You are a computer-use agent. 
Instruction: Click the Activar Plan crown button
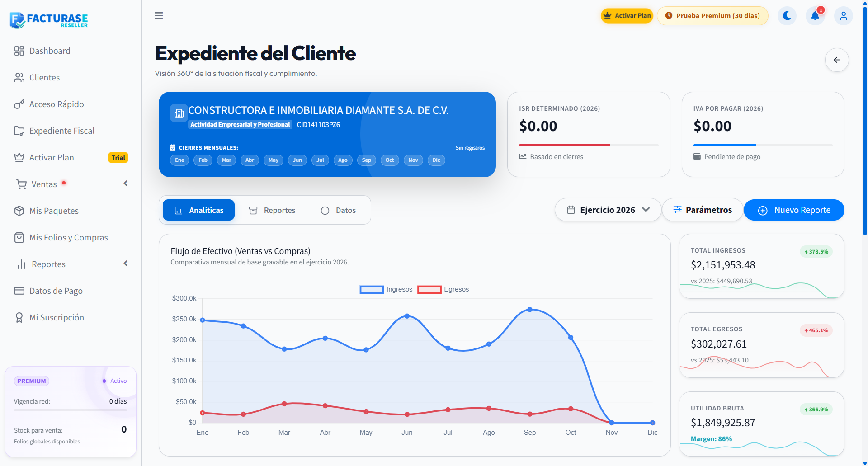[627, 16]
